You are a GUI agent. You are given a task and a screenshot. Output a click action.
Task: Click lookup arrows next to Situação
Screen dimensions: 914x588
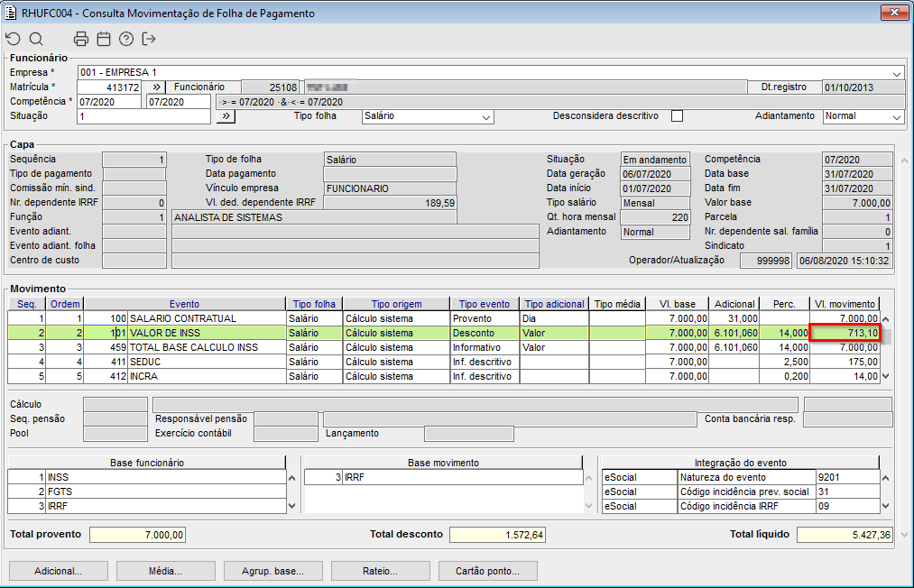[x=226, y=116]
